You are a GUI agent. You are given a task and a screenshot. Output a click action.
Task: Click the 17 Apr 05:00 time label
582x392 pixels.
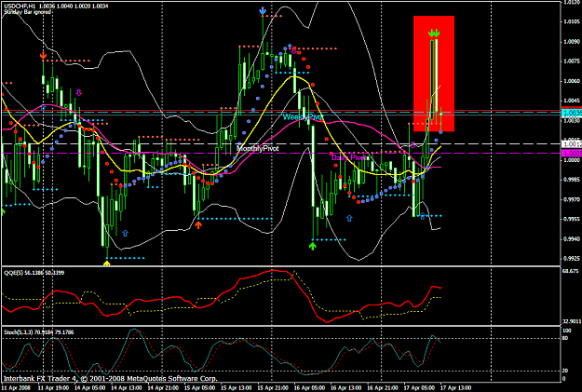point(419,387)
